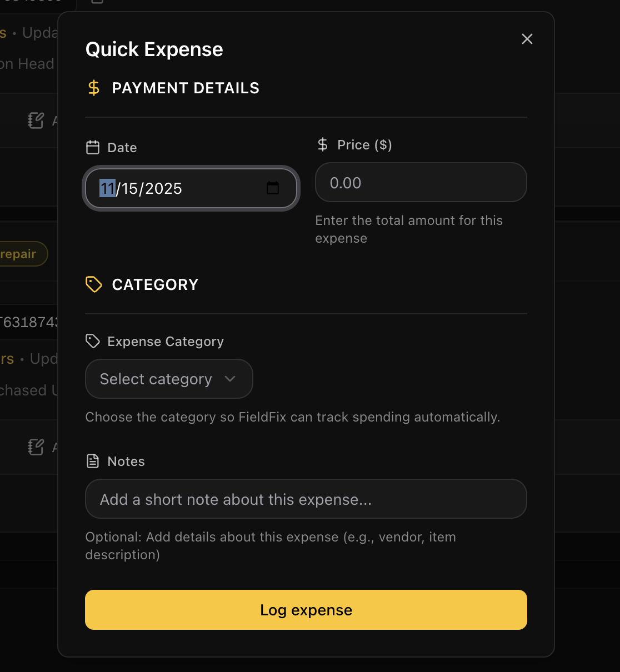Click the Quick Expense dialog title

[x=153, y=49]
